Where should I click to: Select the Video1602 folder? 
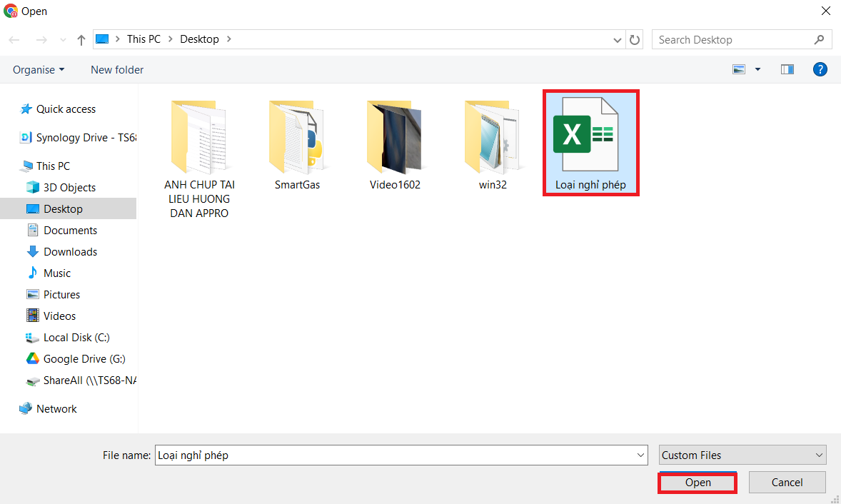point(395,143)
